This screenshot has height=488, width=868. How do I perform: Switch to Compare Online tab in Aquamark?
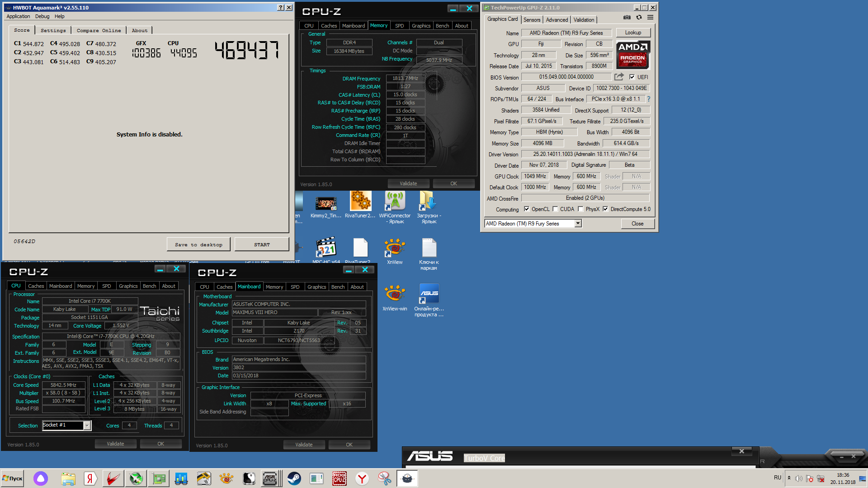[x=99, y=30]
